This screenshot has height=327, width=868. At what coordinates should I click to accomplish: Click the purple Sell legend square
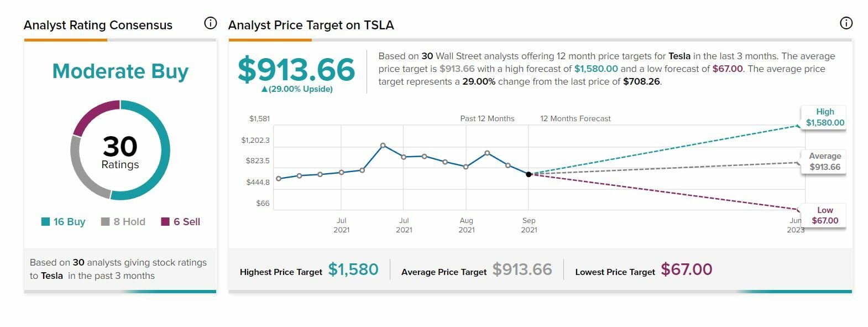(x=165, y=222)
